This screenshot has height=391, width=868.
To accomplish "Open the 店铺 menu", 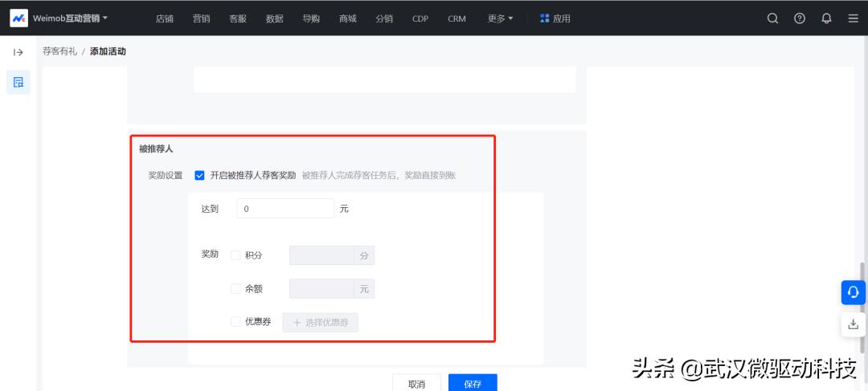I will [x=165, y=18].
